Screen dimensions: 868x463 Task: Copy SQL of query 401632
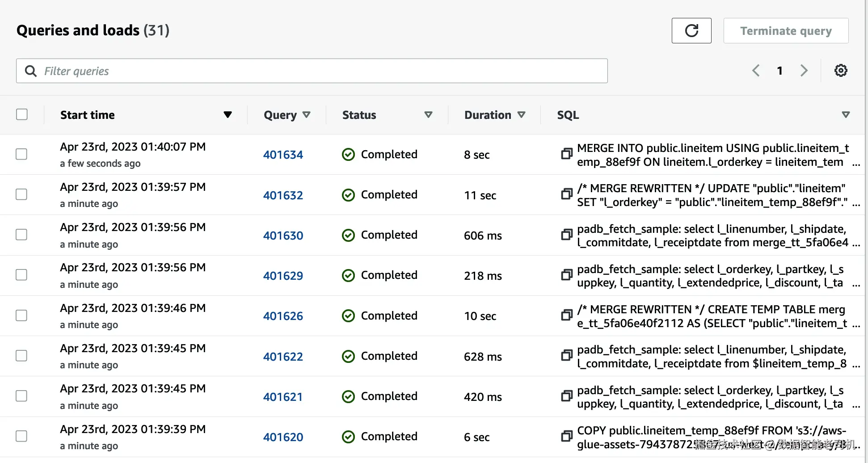[567, 194]
